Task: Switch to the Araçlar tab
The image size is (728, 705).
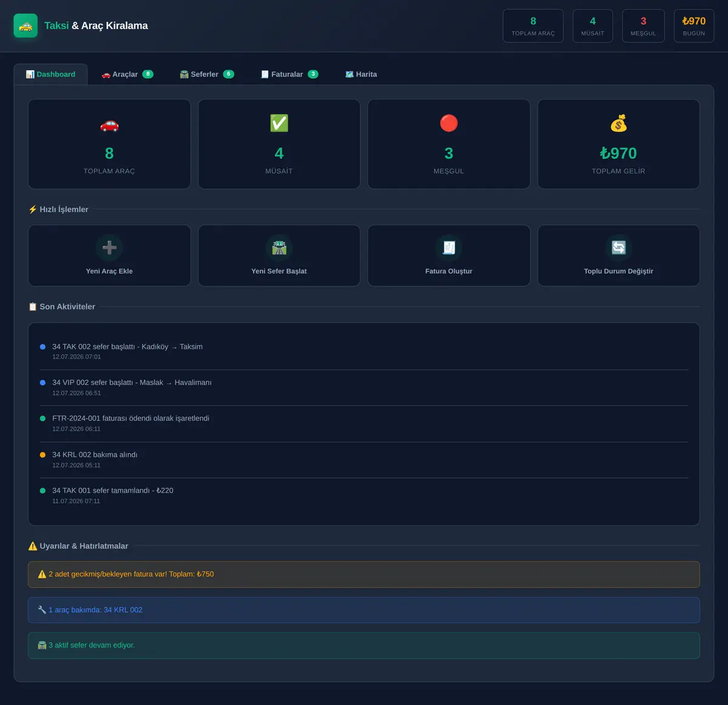Action: pyautogui.click(x=127, y=75)
